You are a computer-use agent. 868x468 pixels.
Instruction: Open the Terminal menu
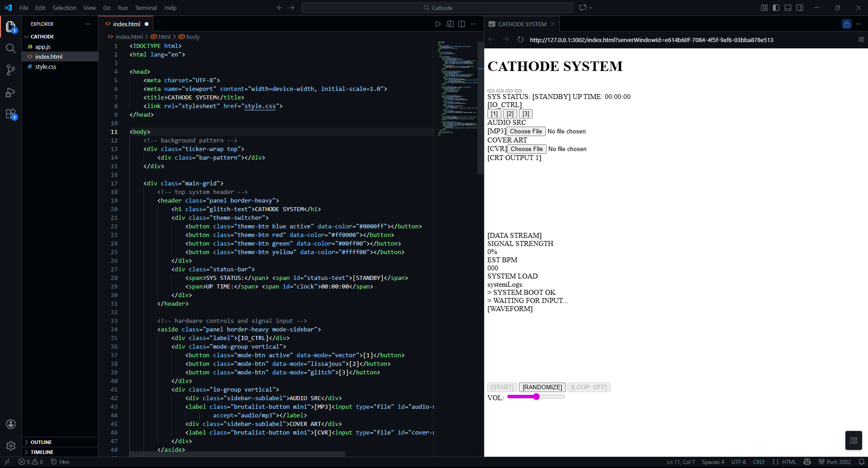coord(146,8)
